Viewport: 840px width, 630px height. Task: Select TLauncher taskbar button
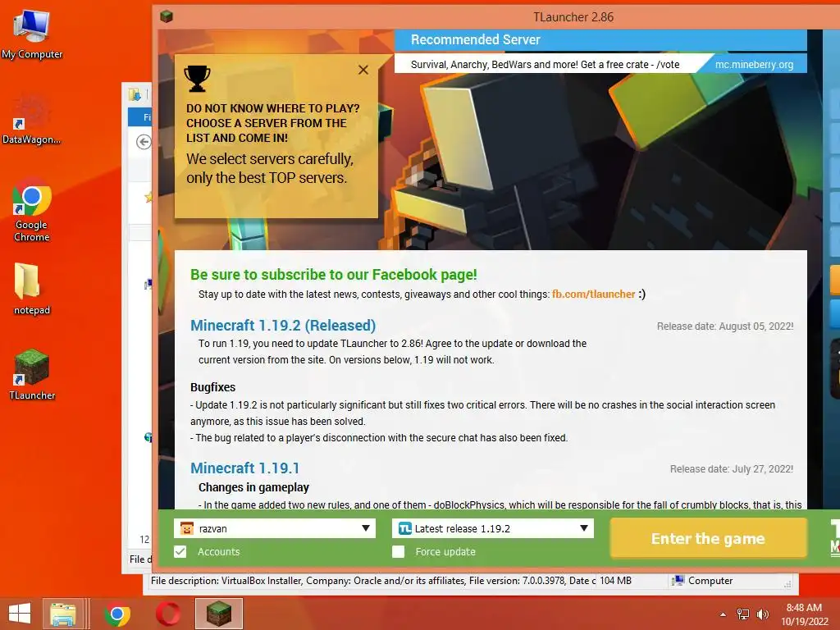coord(218,614)
